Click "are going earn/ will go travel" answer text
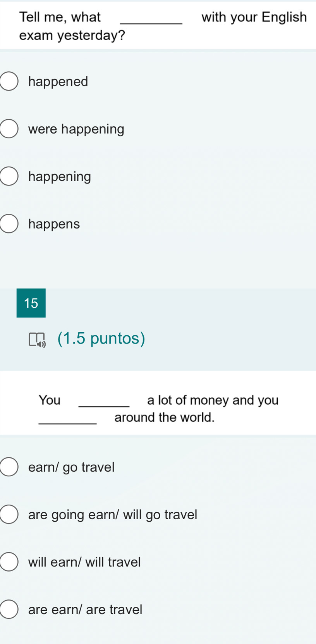Screen dimensions: 316x644 tap(113, 515)
